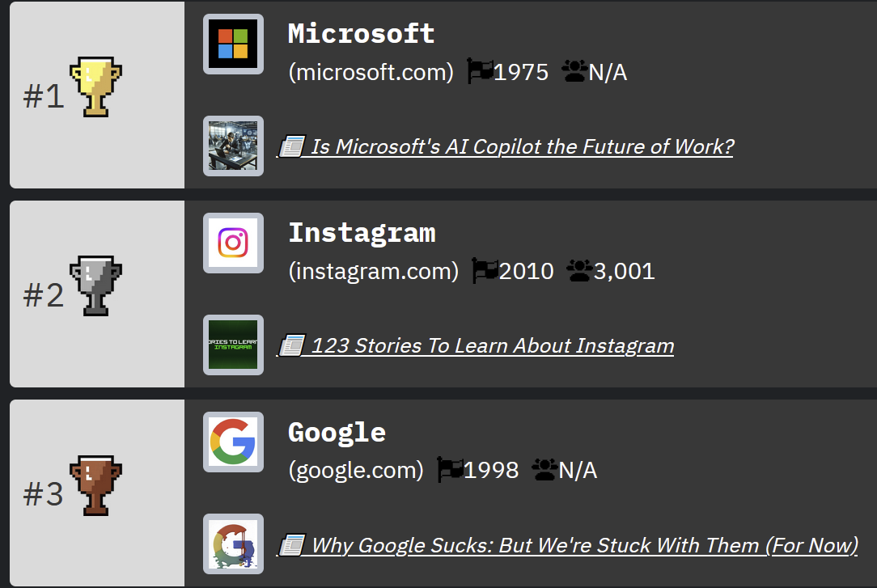Image resolution: width=877 pixels, height=588 pixels.
Task: Click the green Instagram stories thumbnail
Action: tap(233, 345)
